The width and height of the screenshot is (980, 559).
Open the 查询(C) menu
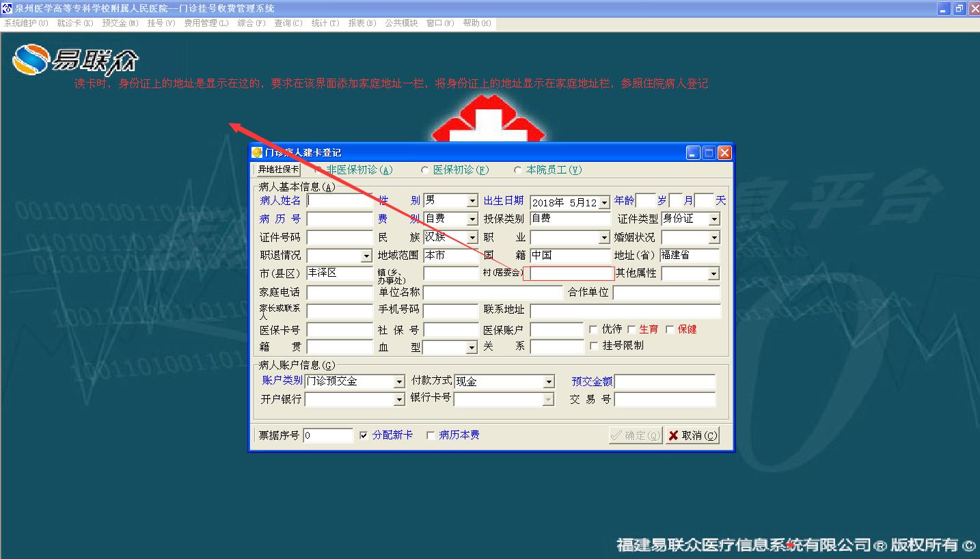pos(288,23)
